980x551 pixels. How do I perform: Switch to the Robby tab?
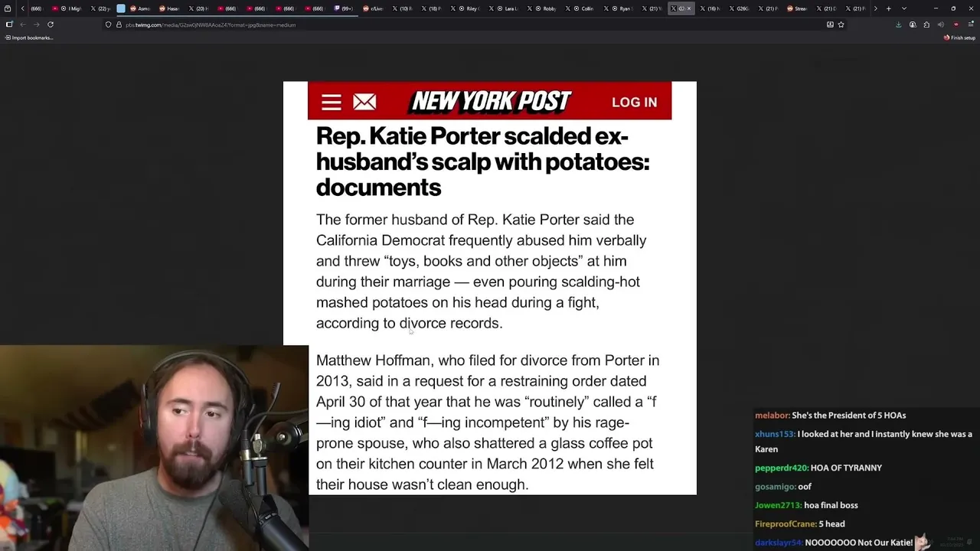(542, 8)
